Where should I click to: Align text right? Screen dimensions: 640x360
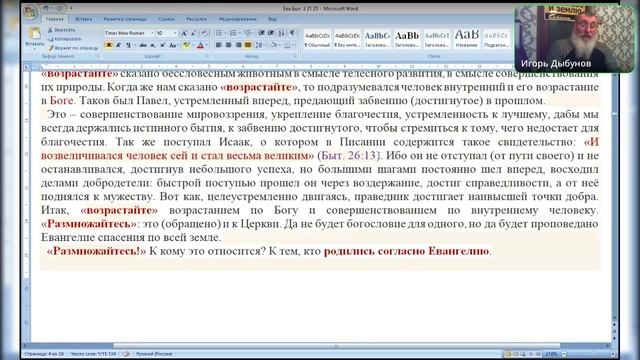[238, 45]
